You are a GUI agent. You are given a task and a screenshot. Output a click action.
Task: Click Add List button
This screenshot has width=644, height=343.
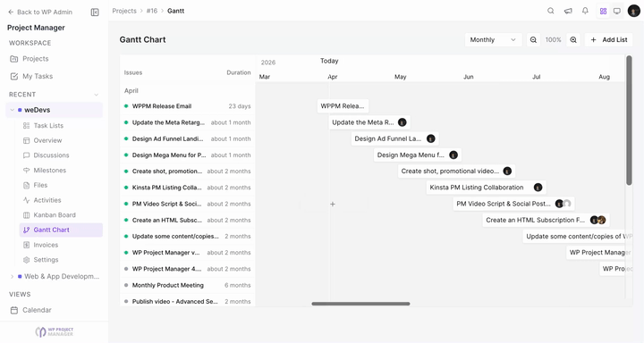(x=609, y=40)
